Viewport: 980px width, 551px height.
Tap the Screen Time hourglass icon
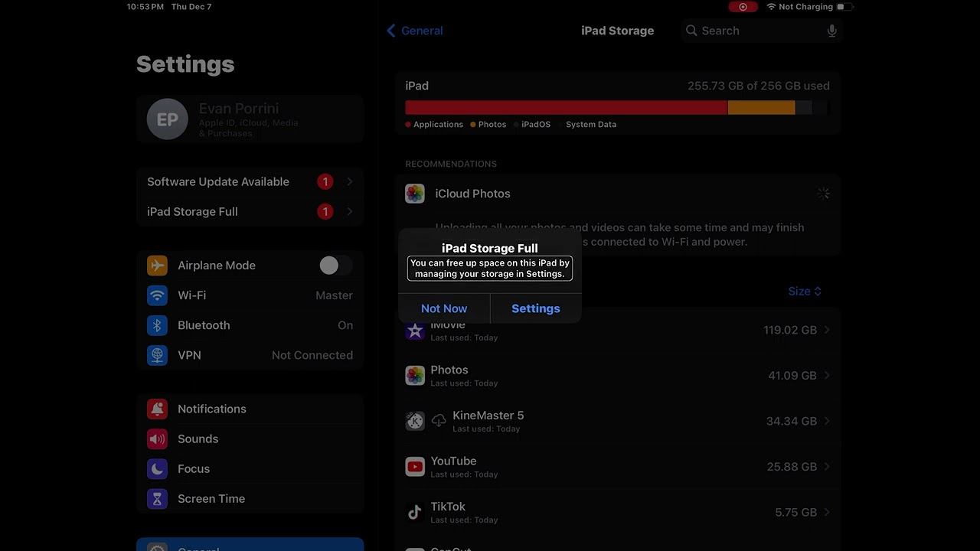pos(157,498)
